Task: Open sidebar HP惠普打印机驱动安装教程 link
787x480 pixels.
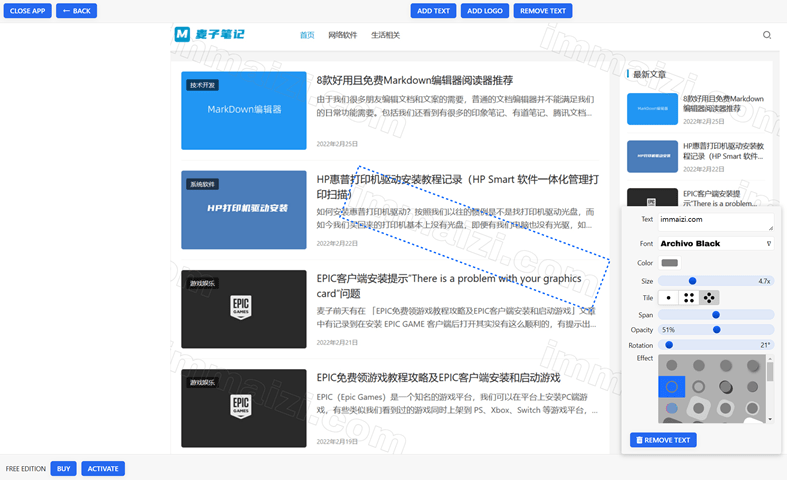Action: (x=723, y=151)
